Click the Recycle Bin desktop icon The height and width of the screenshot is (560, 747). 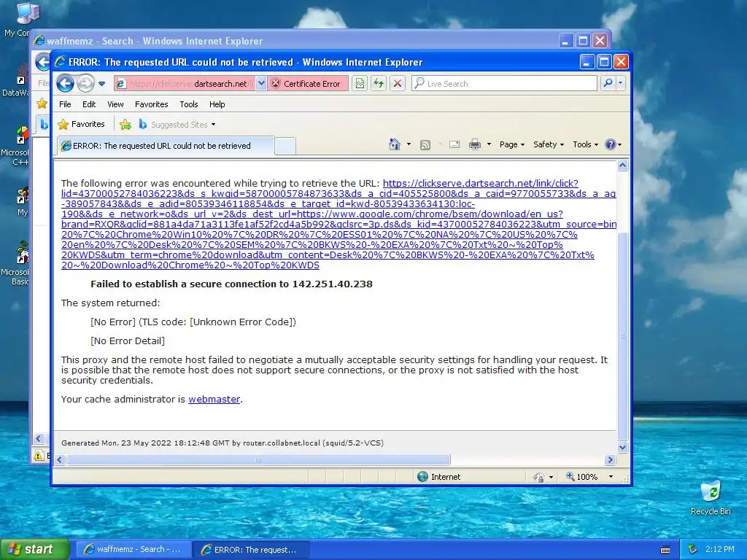[x=711, y=497]
